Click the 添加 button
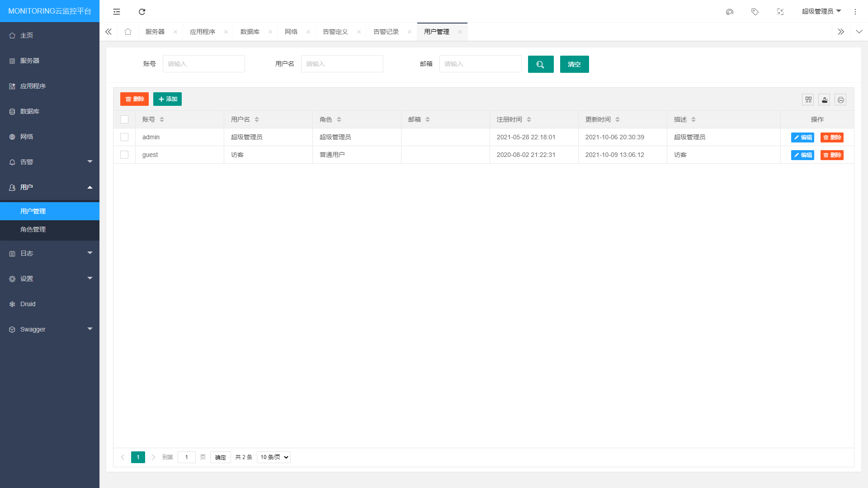This screenshot has width=868, height=488. click(x=167, y=99)
